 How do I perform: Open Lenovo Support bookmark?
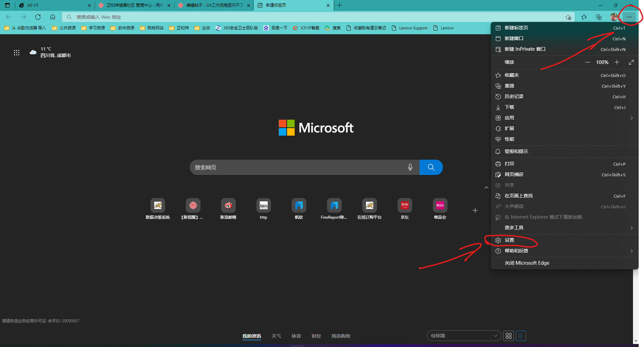pyautogui.click(x=410, y=28)
